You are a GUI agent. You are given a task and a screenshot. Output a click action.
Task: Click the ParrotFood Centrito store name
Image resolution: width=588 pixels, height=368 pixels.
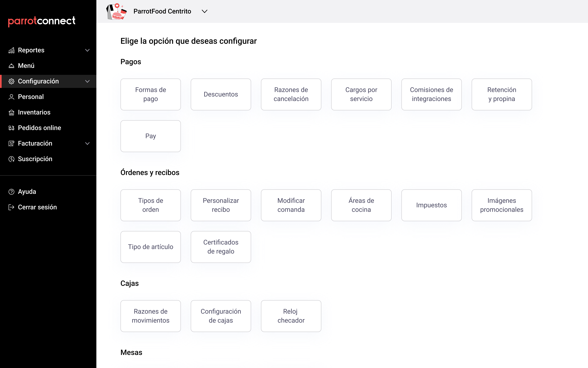(x=162, y=11)
